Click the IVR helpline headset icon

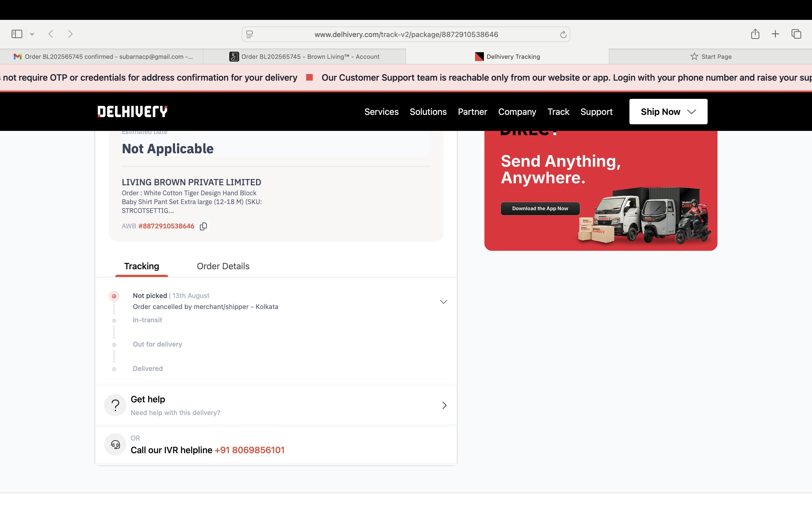point(115,444)
